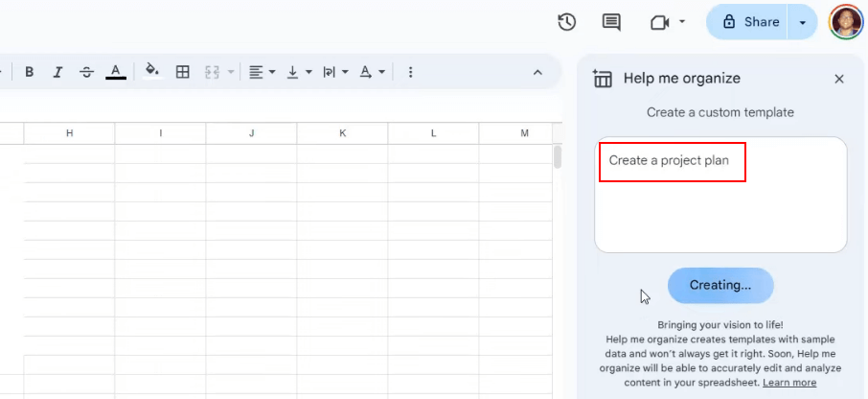This screenshot has height=399, width=868.
Task: Click the Create a custom template heading
Action: pyautogui.click(x=720, y=112)
